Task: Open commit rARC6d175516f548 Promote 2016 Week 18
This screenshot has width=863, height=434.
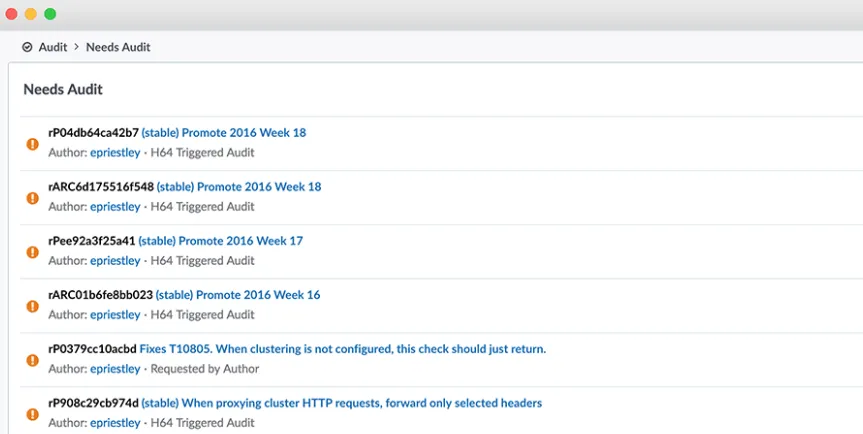Action: [239, 186]
